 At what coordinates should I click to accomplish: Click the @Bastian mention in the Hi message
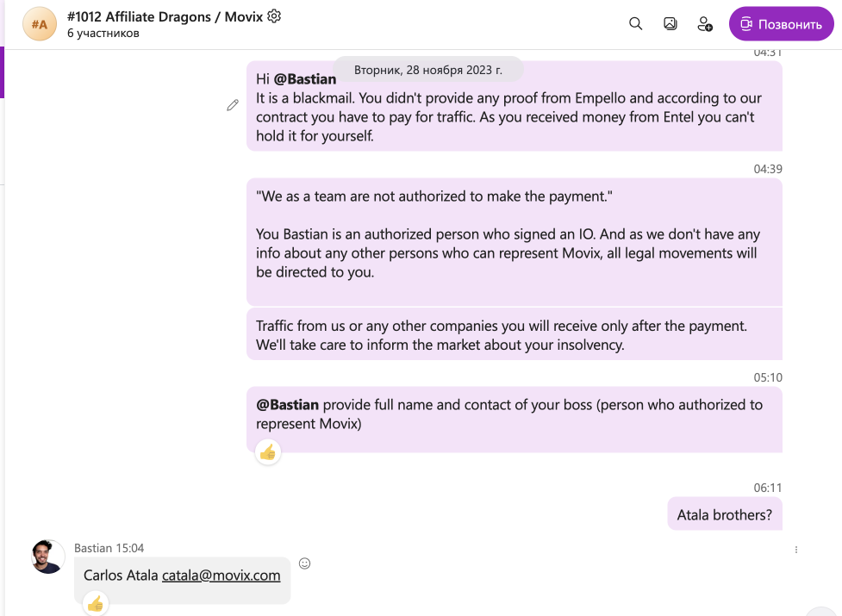point(304,79)
